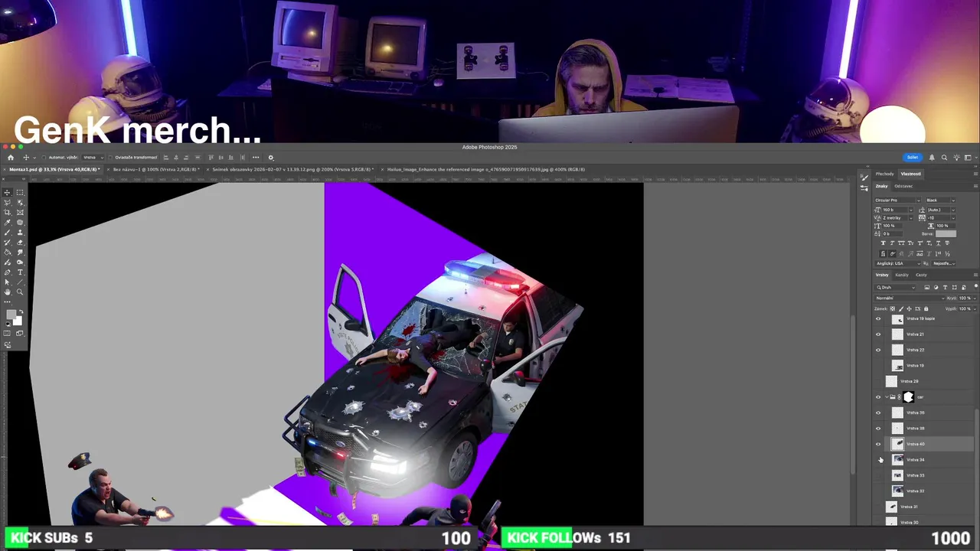Viewport: 980px width, 551px height.
Task: Click the search magnifier at top right
Action: pos(944,158)
